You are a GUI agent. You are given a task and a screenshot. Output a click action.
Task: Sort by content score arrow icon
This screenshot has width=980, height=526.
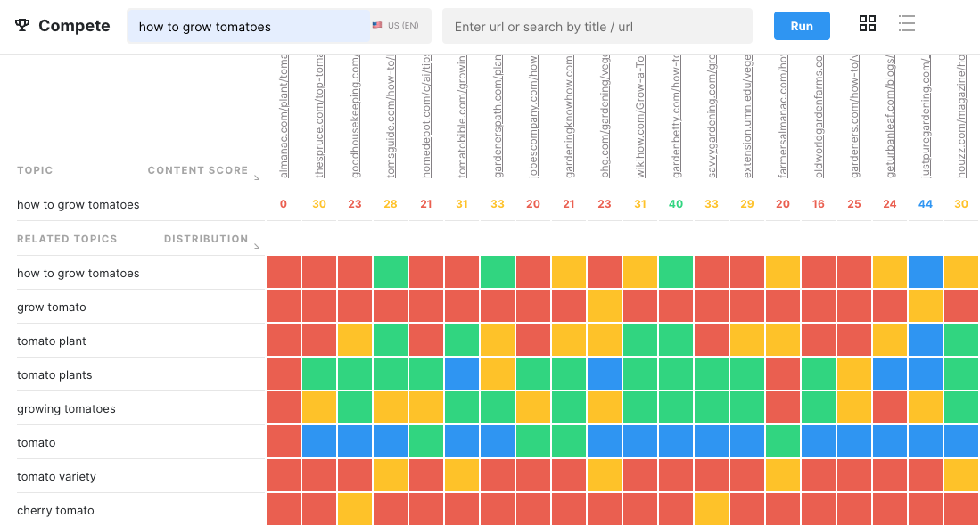click(257, 177)
